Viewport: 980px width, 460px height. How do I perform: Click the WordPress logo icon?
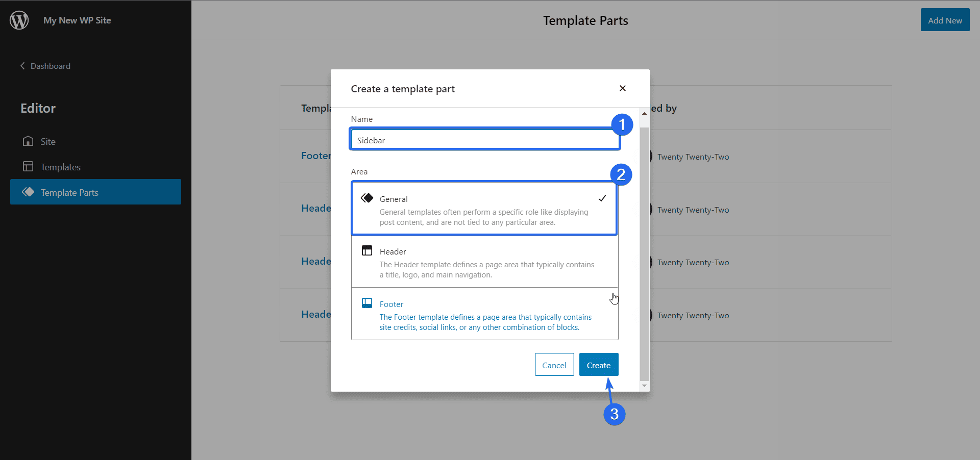point(19,20)
